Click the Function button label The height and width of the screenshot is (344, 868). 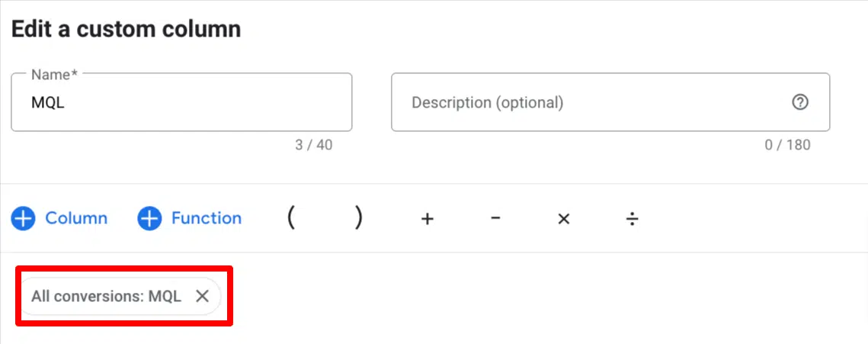point(206,219)
